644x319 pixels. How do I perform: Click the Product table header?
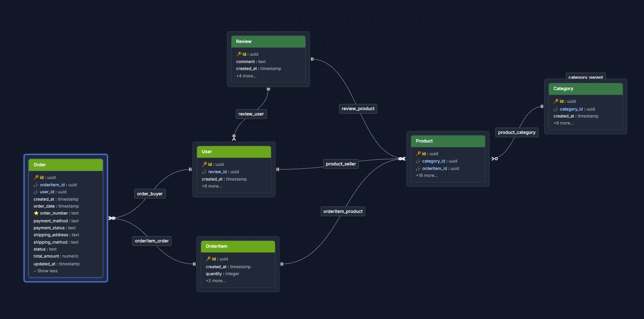coord(448,141)
